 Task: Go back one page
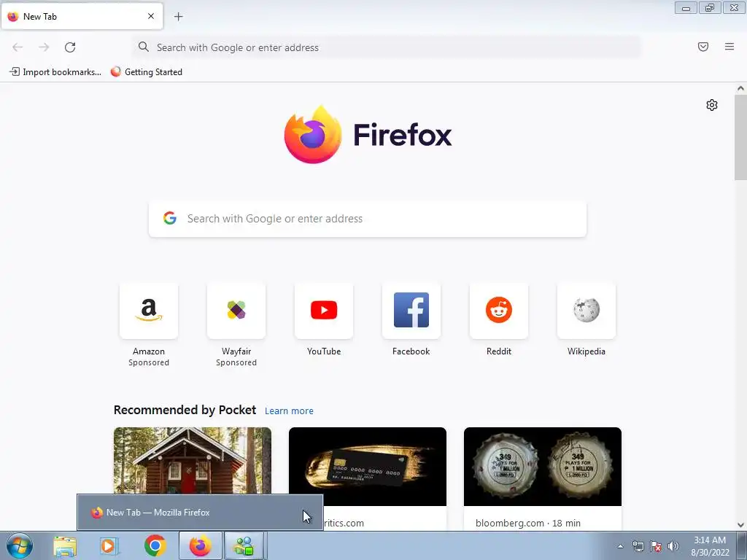coord(18,47)
